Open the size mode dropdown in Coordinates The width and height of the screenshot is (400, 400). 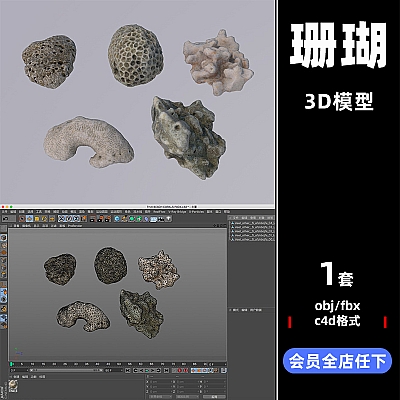click(x=187, y=397)
